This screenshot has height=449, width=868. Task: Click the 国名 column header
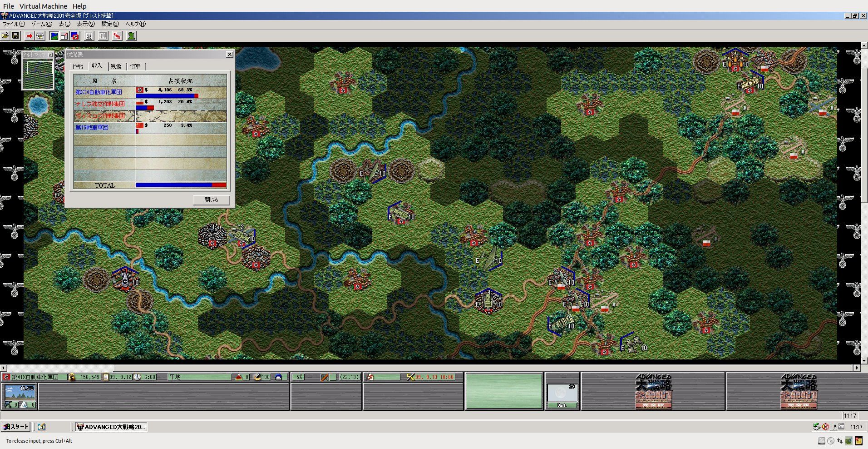click(x=104, y=81)
